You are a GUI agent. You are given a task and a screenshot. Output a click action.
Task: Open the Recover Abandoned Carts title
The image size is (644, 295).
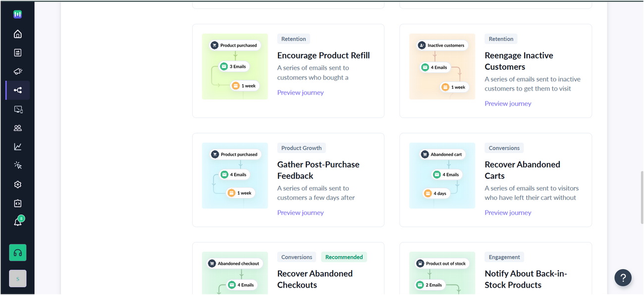pos(522,170)
